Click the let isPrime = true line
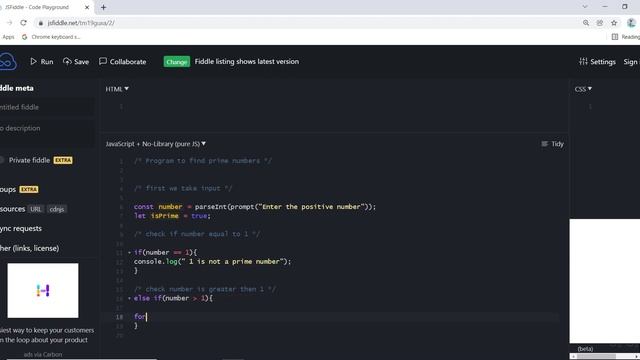The image size is (640, 360). coord(172,216)
